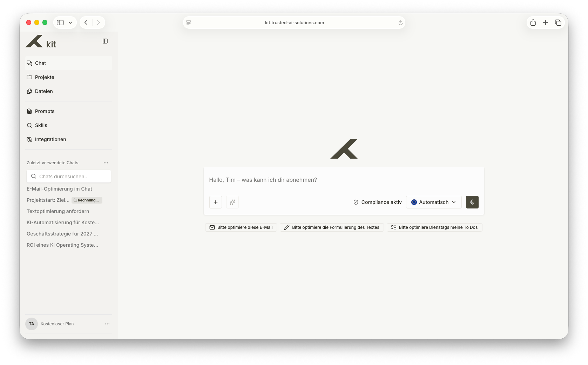
Task: Click into the 'Hallo, Tim' message input
Action: [x=344, y=180]
